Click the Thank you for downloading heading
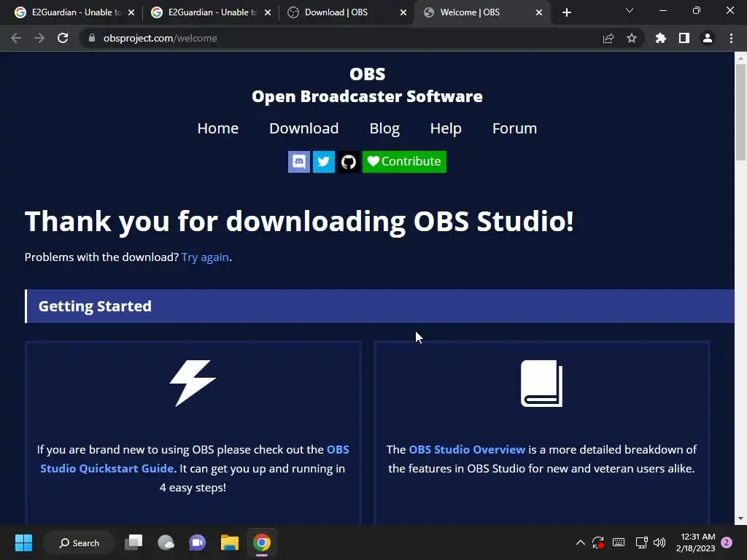 click(x=299, y=222)
